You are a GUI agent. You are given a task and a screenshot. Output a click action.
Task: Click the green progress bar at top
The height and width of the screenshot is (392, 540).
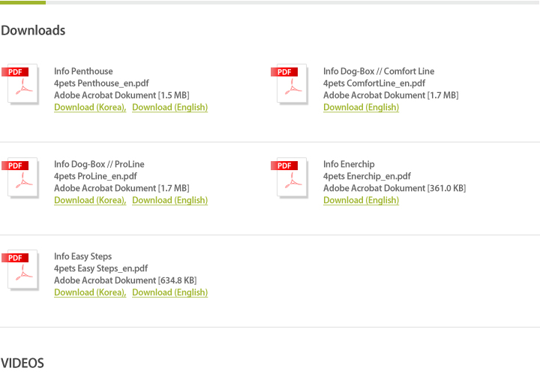pos(22,2)
